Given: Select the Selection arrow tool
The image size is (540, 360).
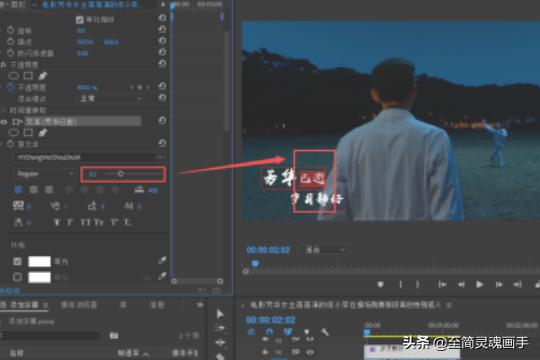Looking at the screenshot, I should pyautogui.click(x=220, y=314).
